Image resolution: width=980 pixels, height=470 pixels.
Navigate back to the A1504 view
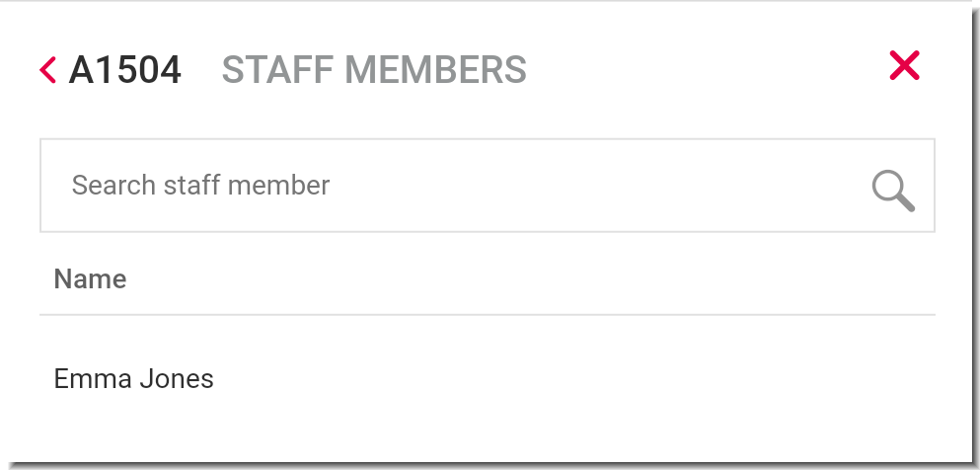click(x=48, y=69)
